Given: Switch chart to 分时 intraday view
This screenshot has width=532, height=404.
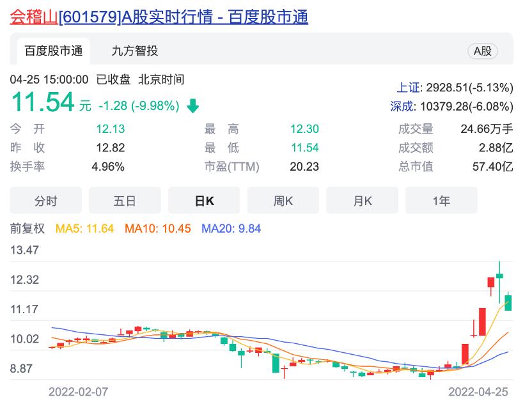Looking at the screenshot, I should coord(45,200).
